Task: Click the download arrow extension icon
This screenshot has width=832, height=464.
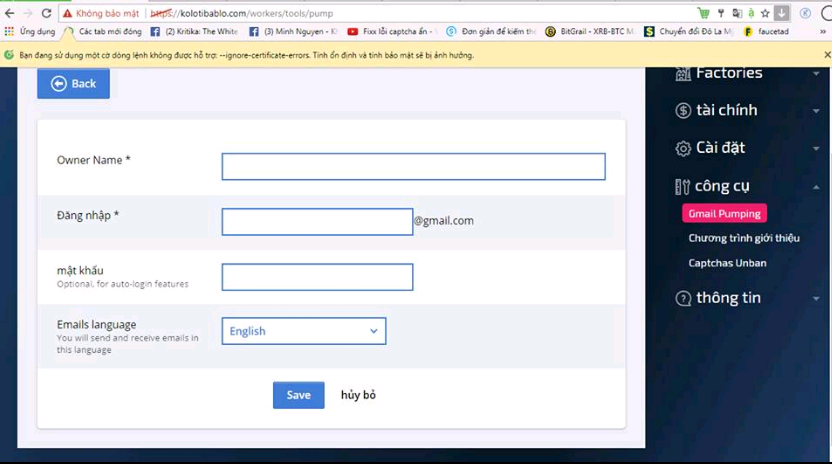Action: (782, 13)
